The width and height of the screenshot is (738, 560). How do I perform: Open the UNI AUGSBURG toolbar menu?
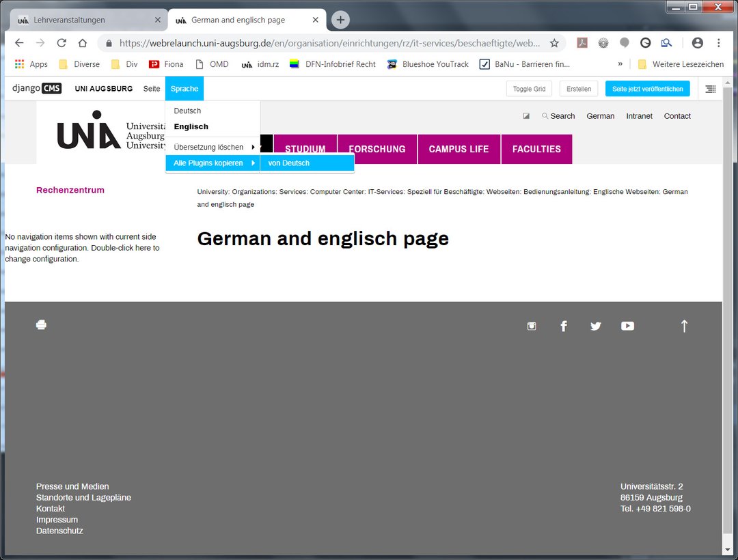click(104, 88)
